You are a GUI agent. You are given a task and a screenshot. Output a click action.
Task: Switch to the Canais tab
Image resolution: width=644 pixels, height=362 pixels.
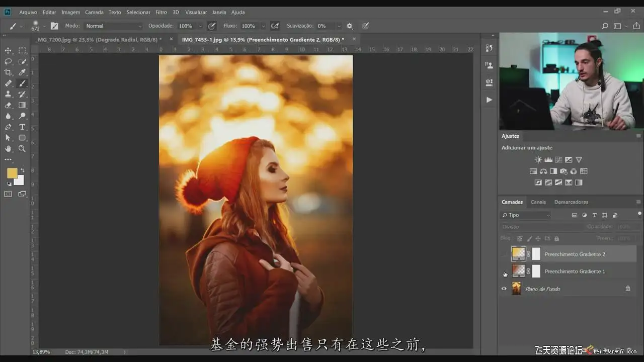click(x=538, y=202)
